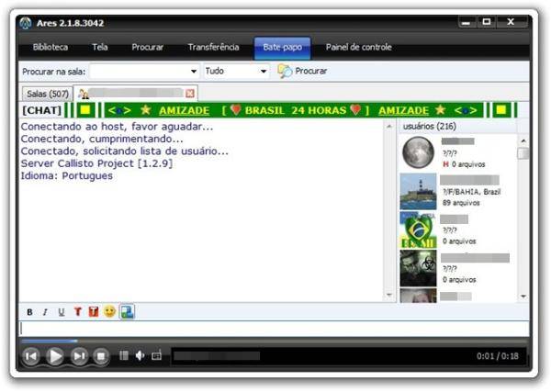Minimize the Ares window

467,22
